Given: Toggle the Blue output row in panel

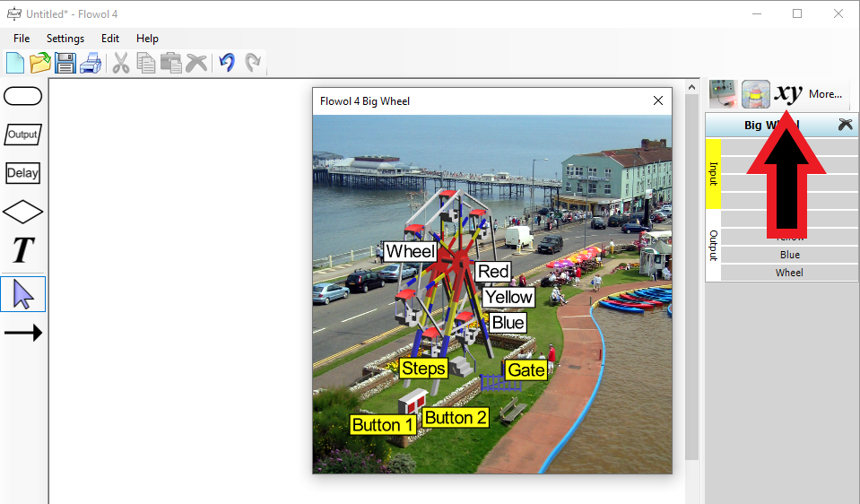Looking at the screenshot, I should 789,255.
